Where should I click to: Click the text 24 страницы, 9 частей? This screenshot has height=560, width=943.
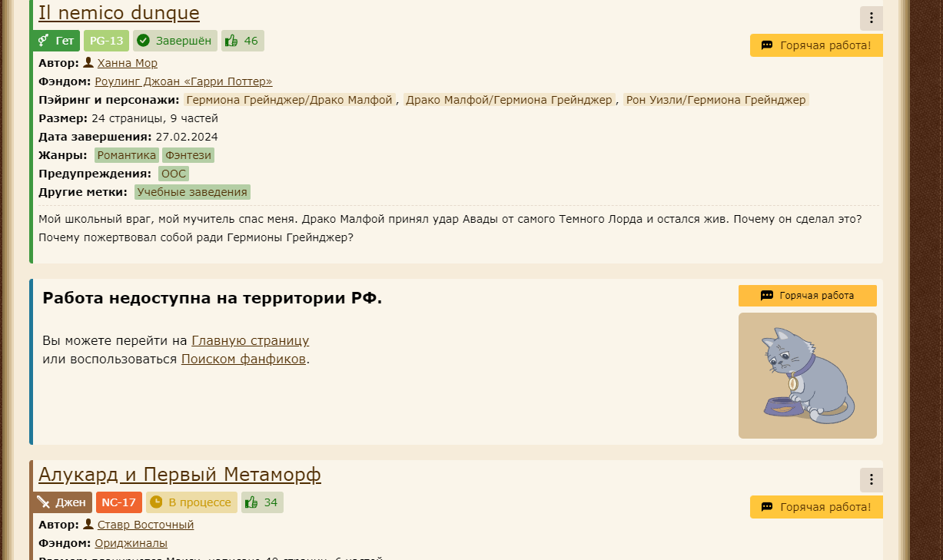pos(154,118)
